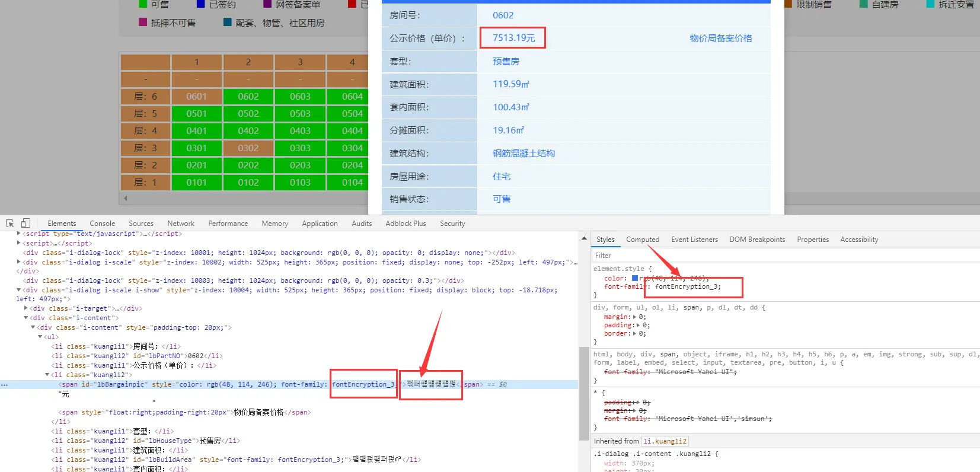Switch to the Computed pane tab
The height and width of the screenshot is (472, 980).
pos(643,240)
